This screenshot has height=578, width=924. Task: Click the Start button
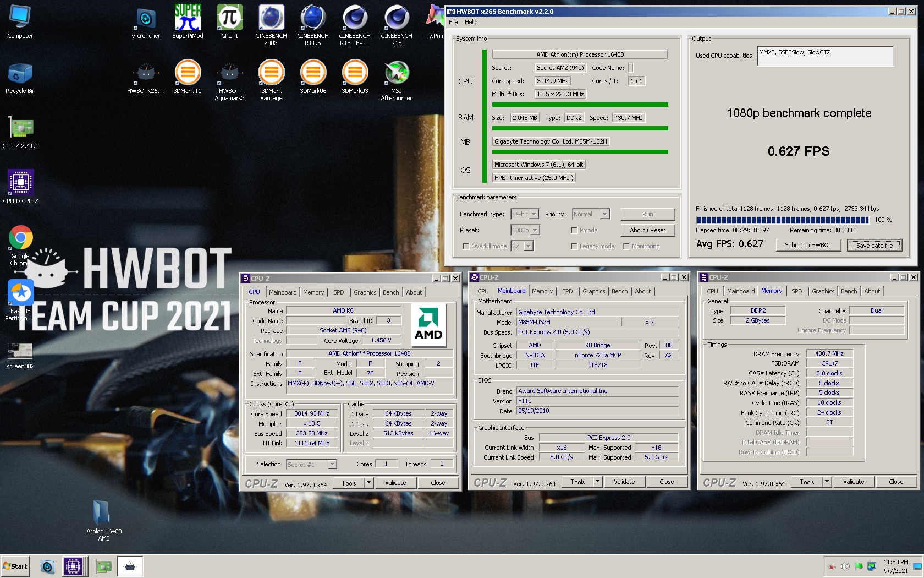click(15, 566)
